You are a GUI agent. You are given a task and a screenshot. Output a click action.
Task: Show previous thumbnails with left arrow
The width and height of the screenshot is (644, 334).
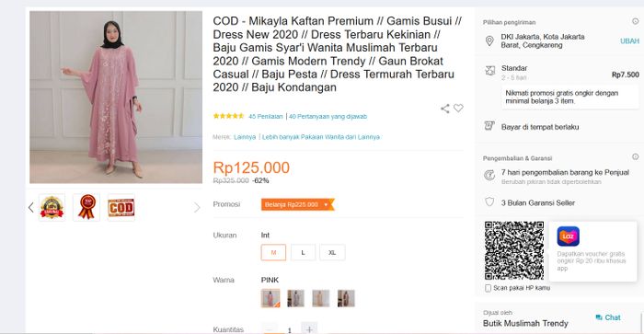pos(31,207)
